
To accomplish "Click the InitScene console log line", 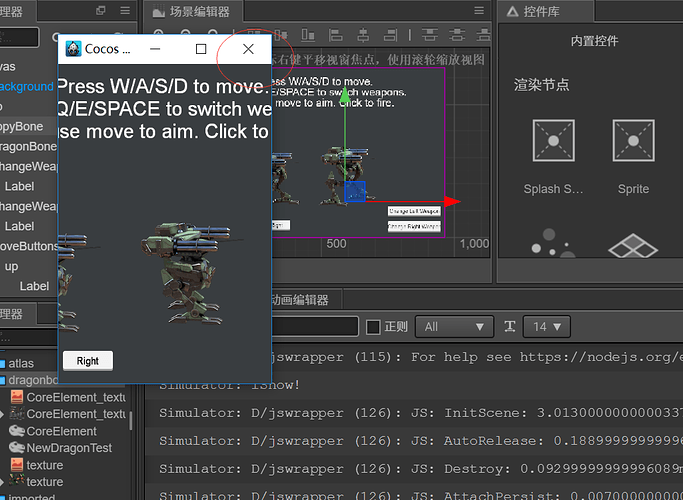I will [420, 413].
